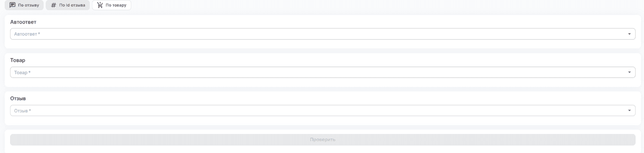Expand the Товар dropdown arrow
This screenshot has width=644, height=153.
pyautogui.click(x=629, y=72)
